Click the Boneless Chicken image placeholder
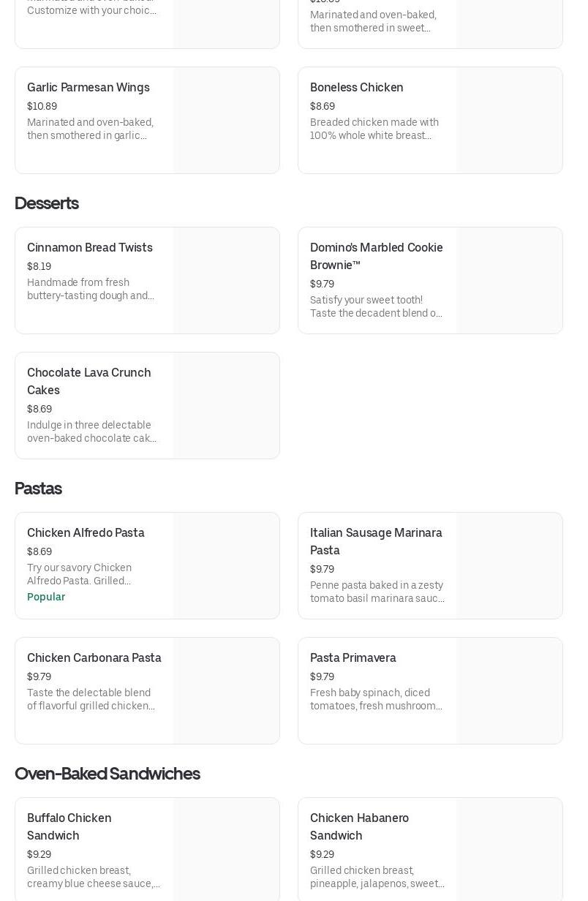The width and height of the screenshot is (588, 901). (510, 121)
